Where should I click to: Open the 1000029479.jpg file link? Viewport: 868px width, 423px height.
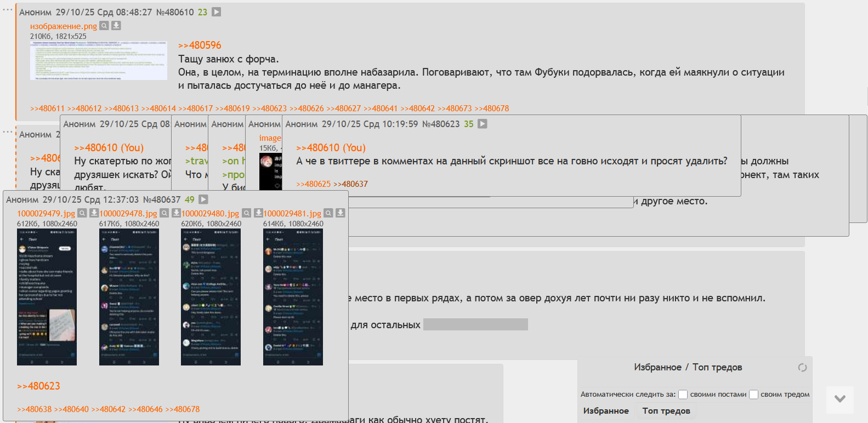point(46,214)
